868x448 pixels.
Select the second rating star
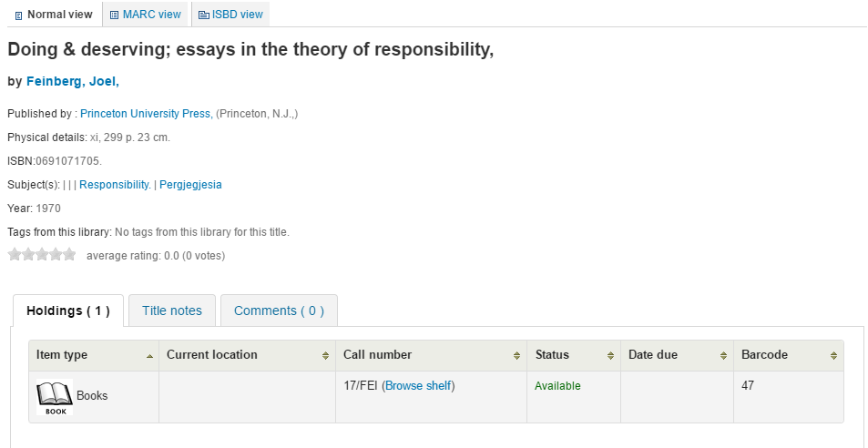click(28, 256)
